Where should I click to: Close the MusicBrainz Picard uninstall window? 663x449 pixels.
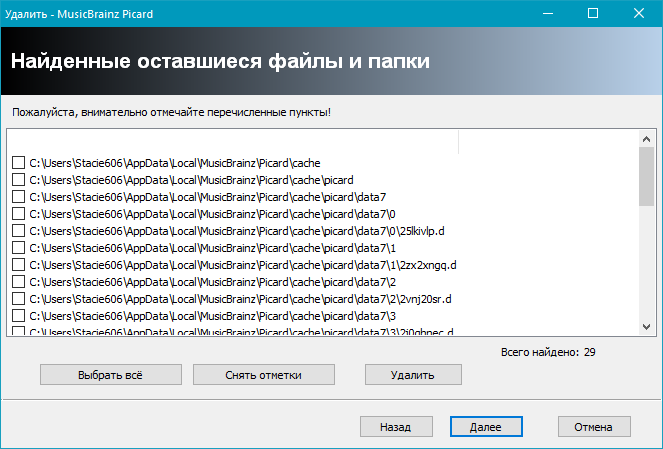tap(639, 13)
